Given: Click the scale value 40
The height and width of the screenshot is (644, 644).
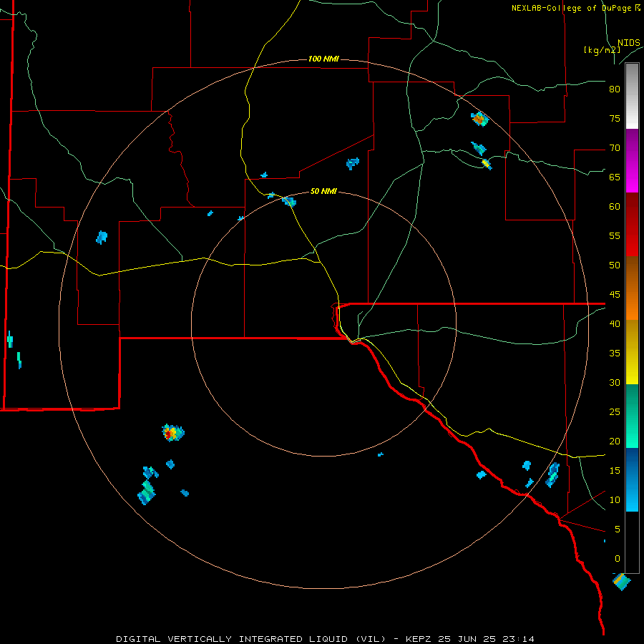Looking at the screenshot, I should (x=615, y=323).
